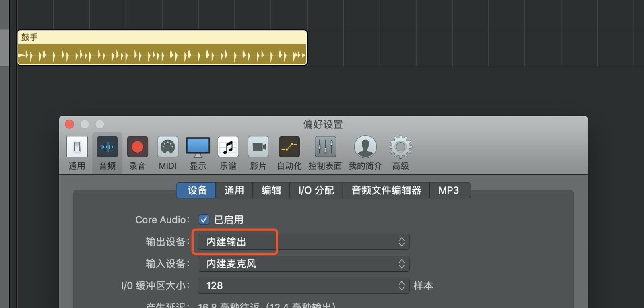
Task: Open the 输出设备 dropdown showing 内建输出
Action: point(304,242)
